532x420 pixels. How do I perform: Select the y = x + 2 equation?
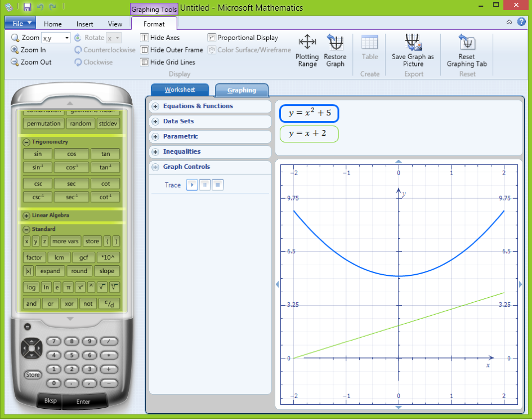(x=309, y=134)
